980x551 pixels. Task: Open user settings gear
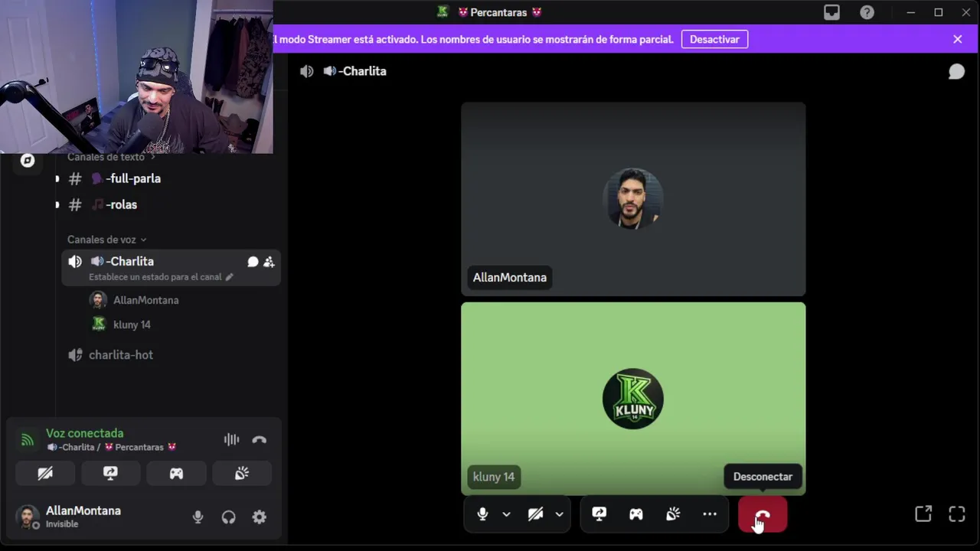point(260,517)
